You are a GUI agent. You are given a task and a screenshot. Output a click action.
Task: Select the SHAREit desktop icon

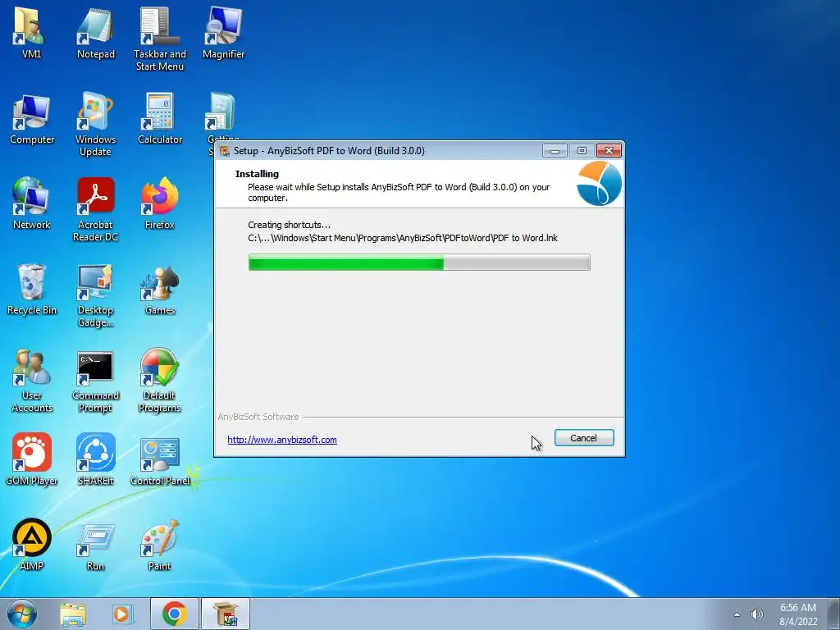coord(95,459)
